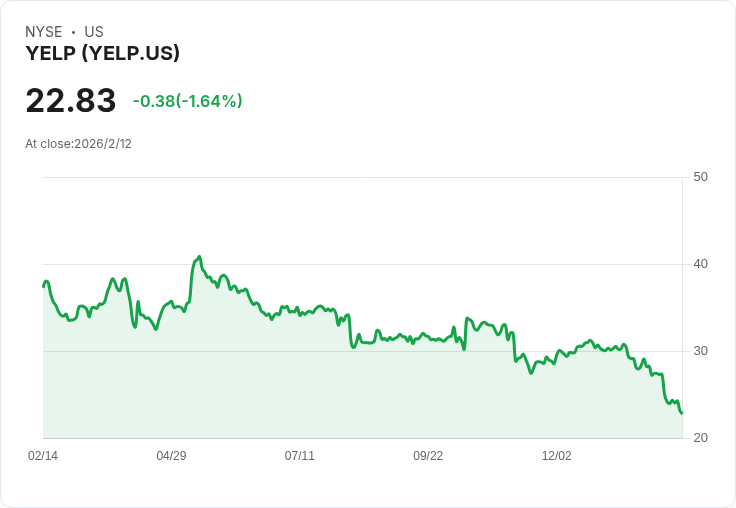The width and height of the screenshot is (736, 508).
Task: Click the final endpoint of the price line
Action: tap(682, 413)
